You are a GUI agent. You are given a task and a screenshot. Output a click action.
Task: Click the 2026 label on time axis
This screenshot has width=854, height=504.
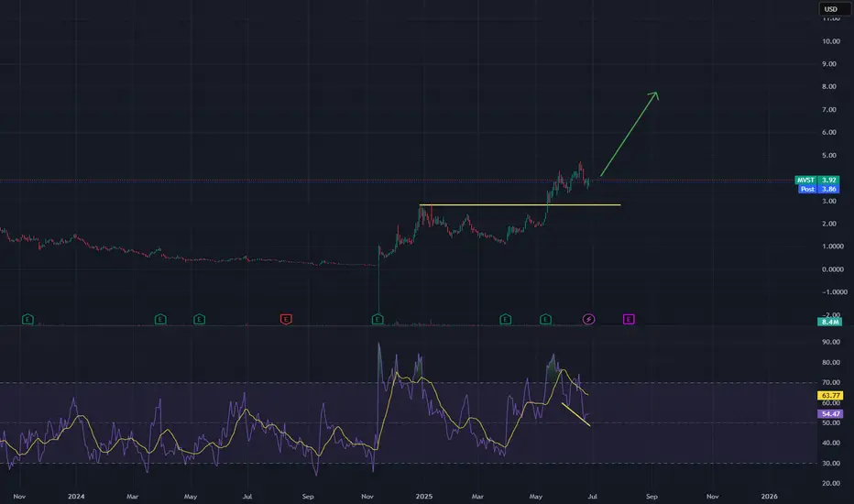[769, 497]
